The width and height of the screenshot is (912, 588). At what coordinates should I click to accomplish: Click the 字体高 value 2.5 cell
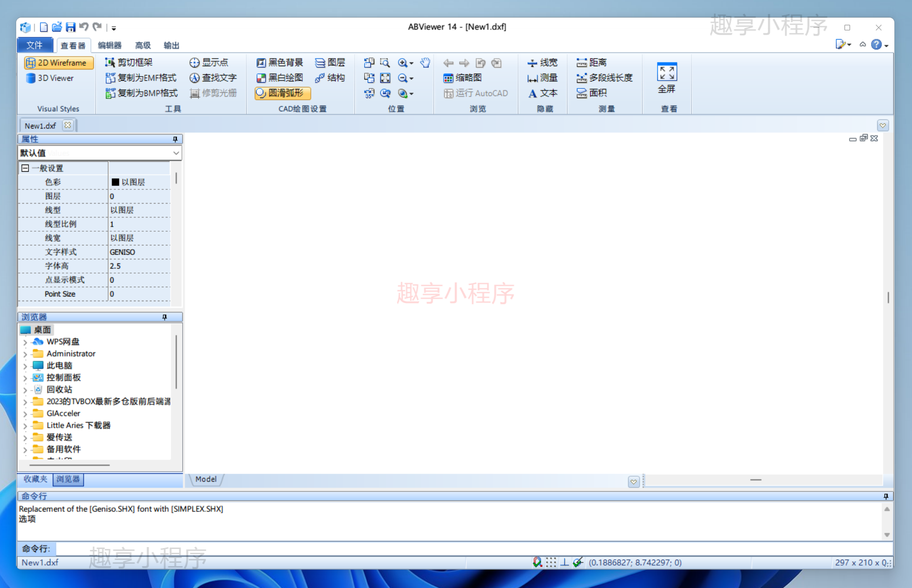tap(139, 266)
